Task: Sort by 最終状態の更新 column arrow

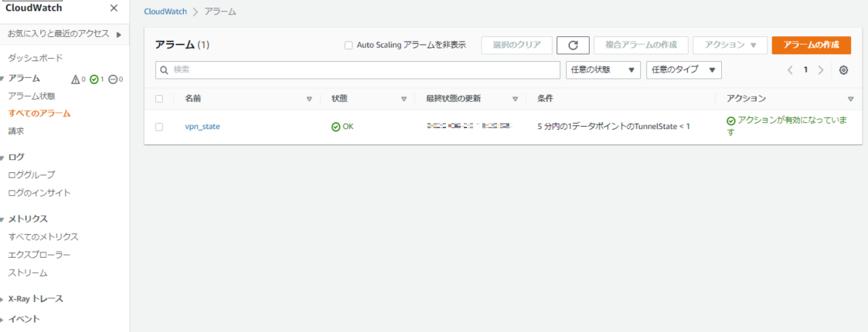Action: click(515, 99)
